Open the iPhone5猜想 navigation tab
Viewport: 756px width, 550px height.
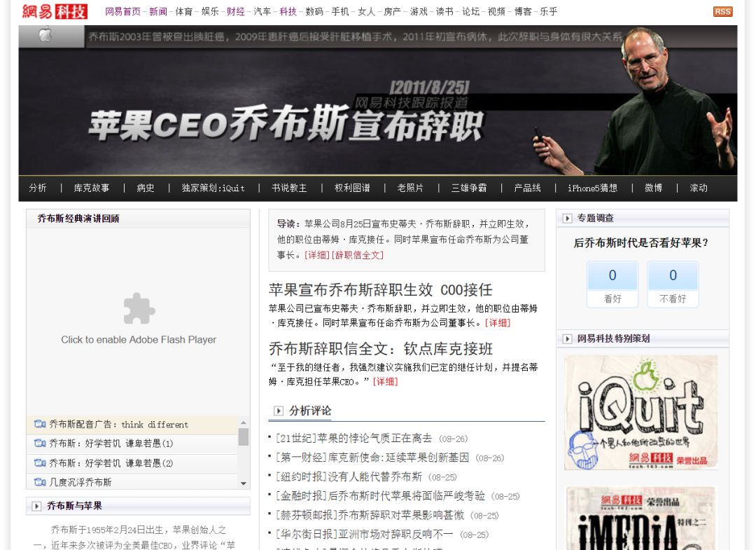pos(592,188)
